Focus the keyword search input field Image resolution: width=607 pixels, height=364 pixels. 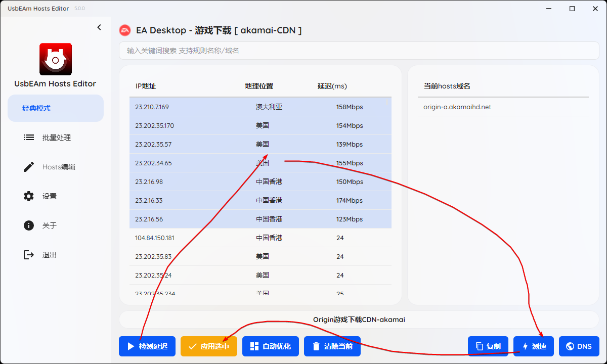(359, 51)
